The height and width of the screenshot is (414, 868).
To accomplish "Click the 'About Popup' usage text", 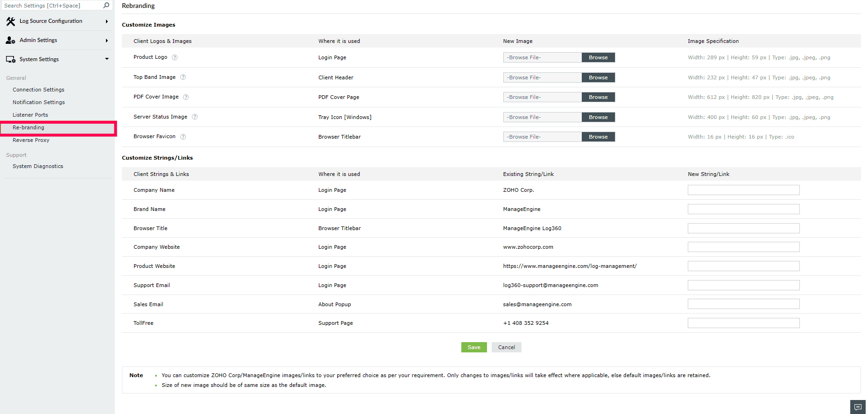I will click(334, 304).
